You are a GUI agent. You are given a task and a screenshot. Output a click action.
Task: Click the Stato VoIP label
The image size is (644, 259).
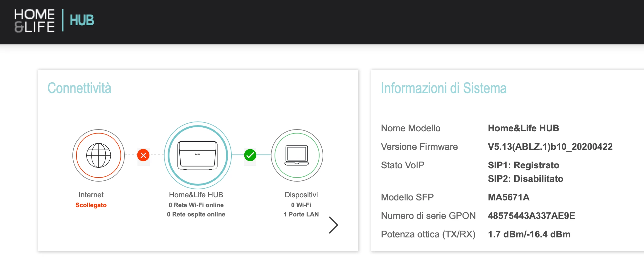(403, 165)
